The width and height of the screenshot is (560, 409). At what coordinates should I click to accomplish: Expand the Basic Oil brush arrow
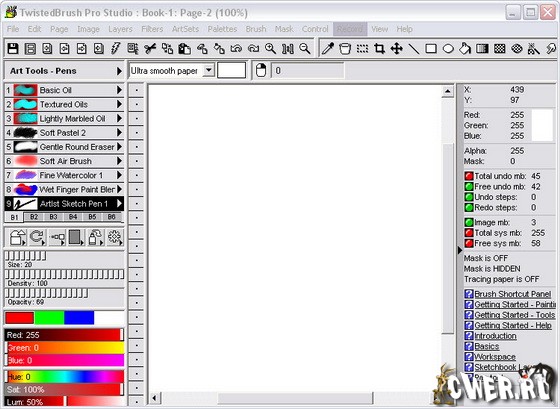coord(119,90)
